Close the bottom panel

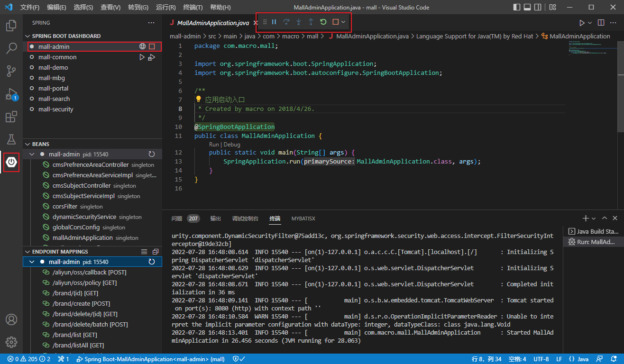pyautogui.click(x=615, y=218)
